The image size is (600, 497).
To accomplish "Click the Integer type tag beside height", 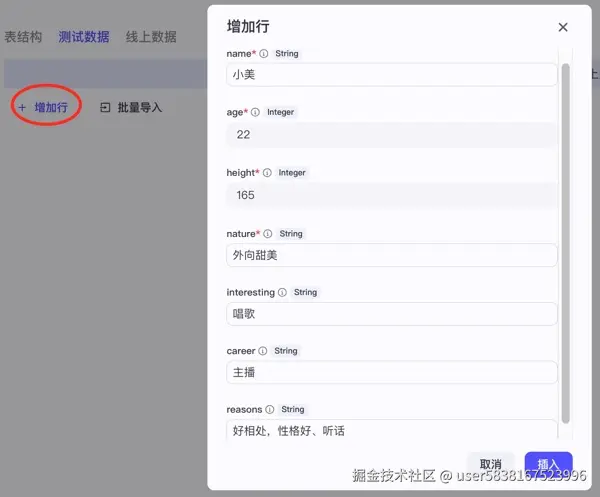I will click(x=292, y=173).
